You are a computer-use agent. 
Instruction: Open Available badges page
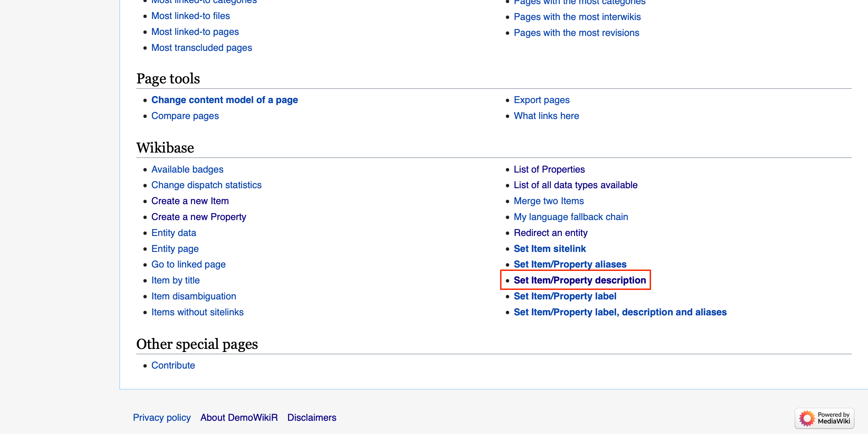187,169
